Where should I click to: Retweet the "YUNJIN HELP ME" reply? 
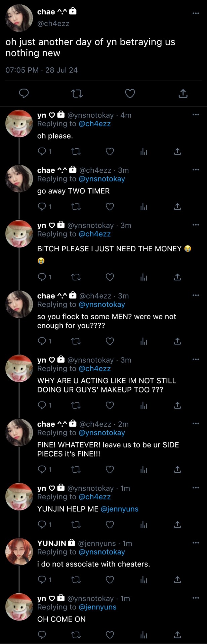click(76, 524)
